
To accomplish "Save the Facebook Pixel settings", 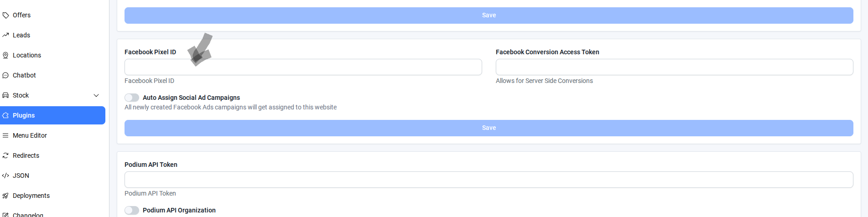I will click(489, 128).
